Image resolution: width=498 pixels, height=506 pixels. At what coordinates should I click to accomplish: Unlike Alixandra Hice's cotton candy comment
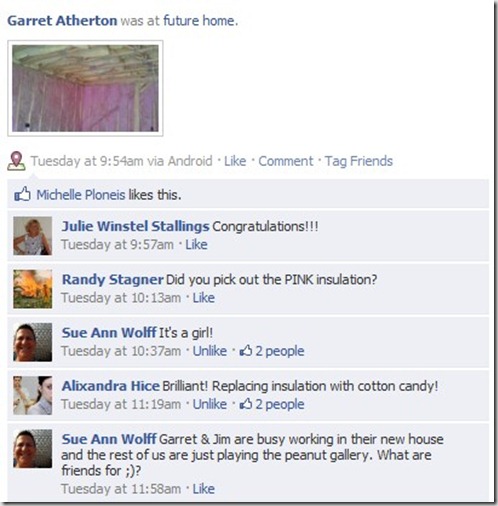[x=210, y=404]
